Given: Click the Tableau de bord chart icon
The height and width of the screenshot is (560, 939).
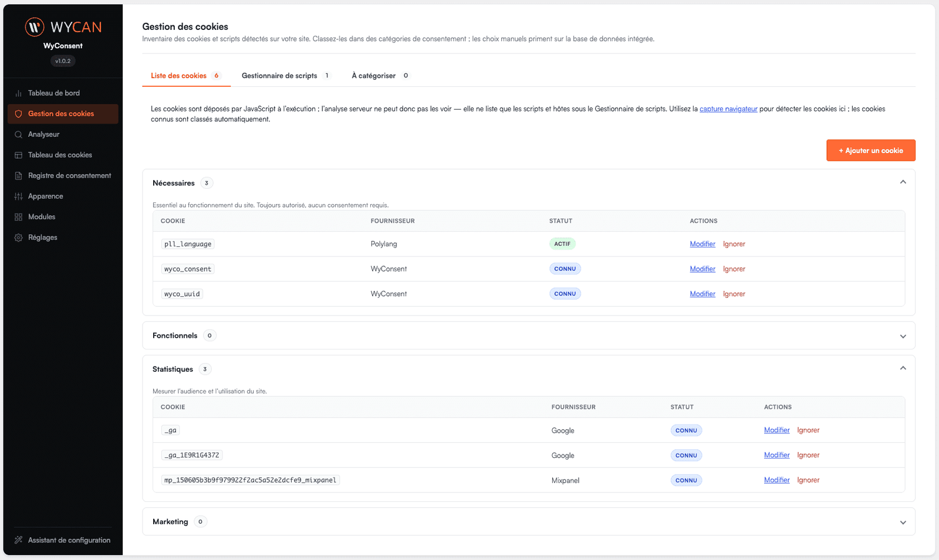Looking at the screenshot, I should pos(18,93).
